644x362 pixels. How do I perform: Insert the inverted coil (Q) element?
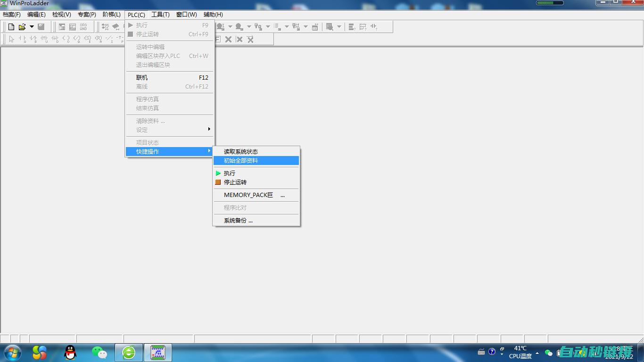click(x=77, y=39)
